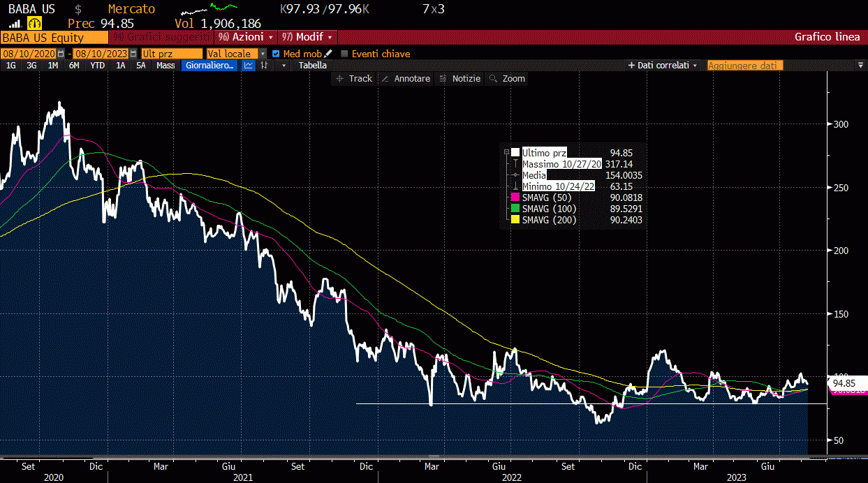868x483 pixels.
Task: Open the start date calendar icon
Action: [x=61, y=54]
